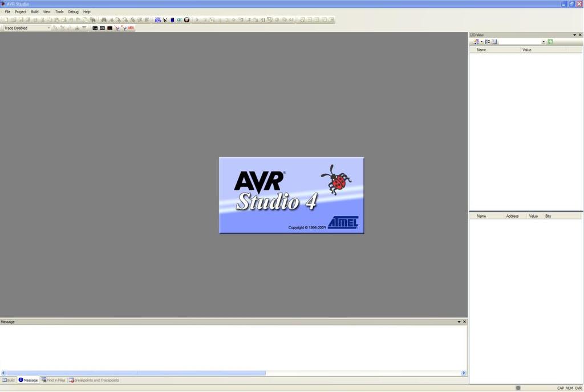Click the black X-shaped toolbar icon
The height and width of the screenshot is (392, 584).
165,20
